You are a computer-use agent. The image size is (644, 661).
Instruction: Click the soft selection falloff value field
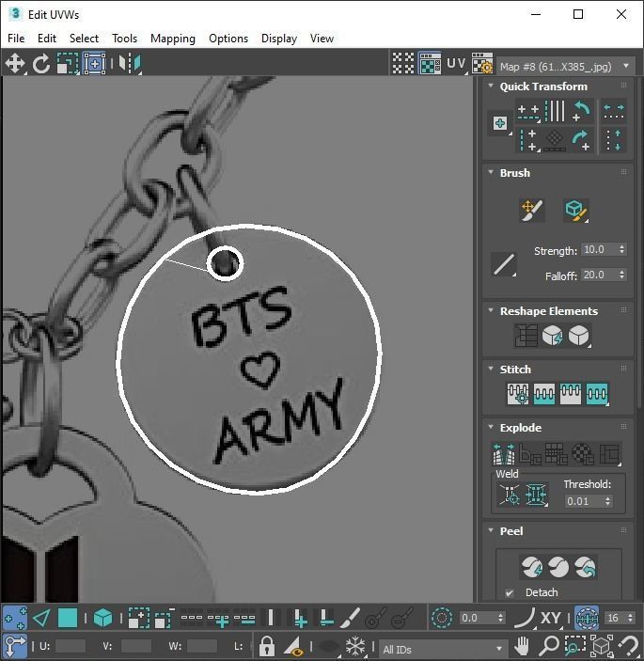[477, 618]
